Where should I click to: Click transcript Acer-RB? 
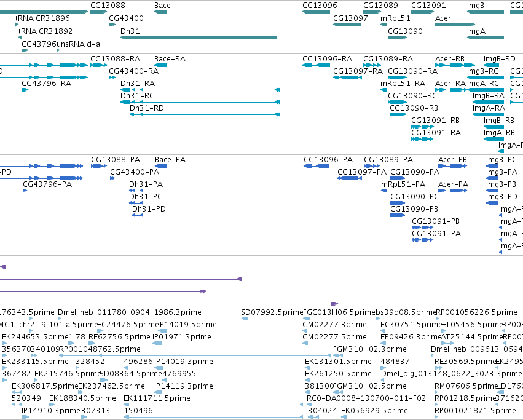(x=450, y=59)
